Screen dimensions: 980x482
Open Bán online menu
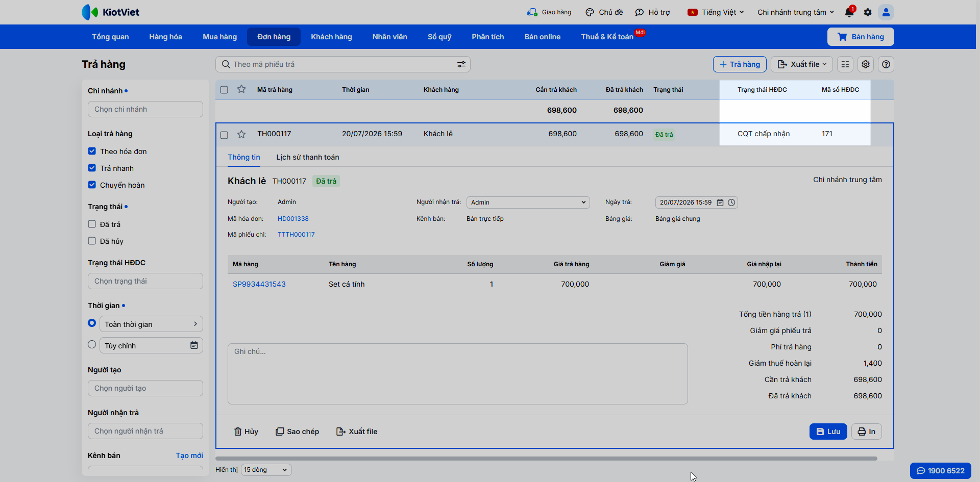click(x=543, y=37)
